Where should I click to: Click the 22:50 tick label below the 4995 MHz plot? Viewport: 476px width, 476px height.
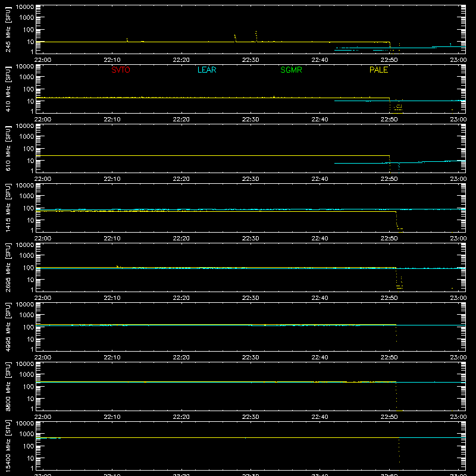[x=389, y=358]
